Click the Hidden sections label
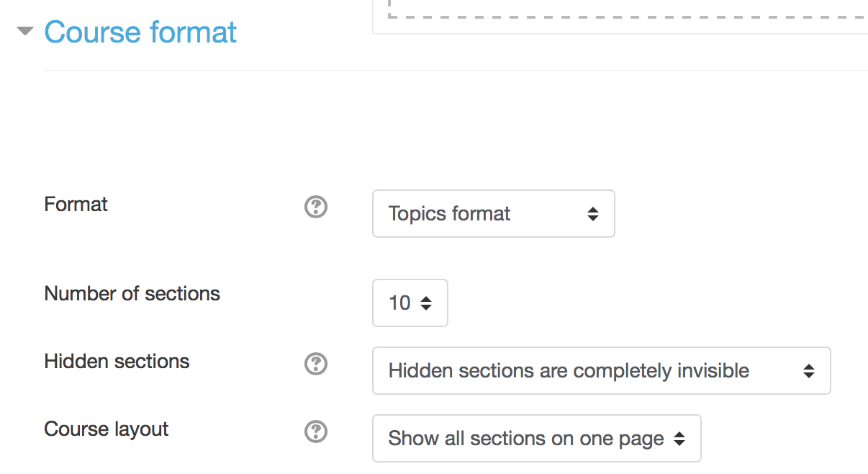Screen dimensions: 868x474 click(117, 362)
